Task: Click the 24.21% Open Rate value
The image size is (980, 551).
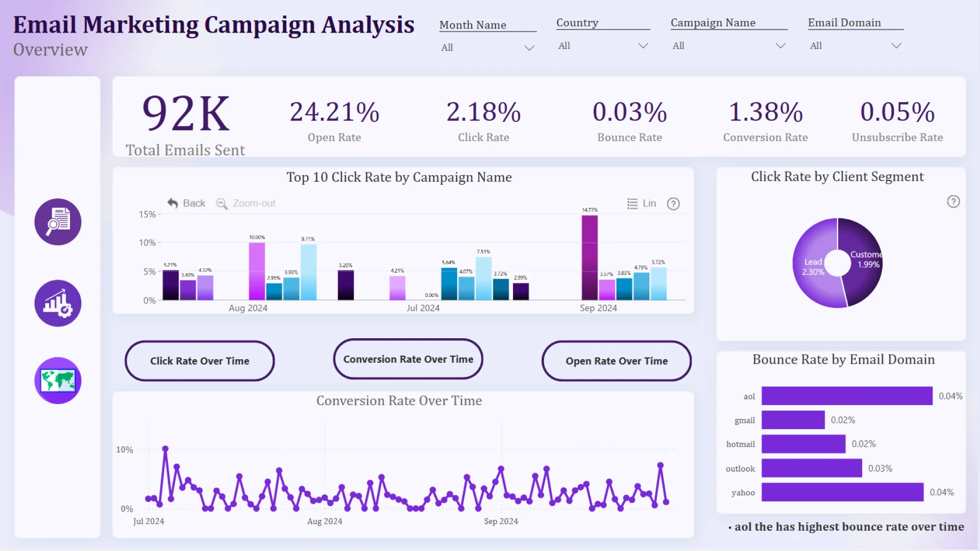Action: coord(334,112)
